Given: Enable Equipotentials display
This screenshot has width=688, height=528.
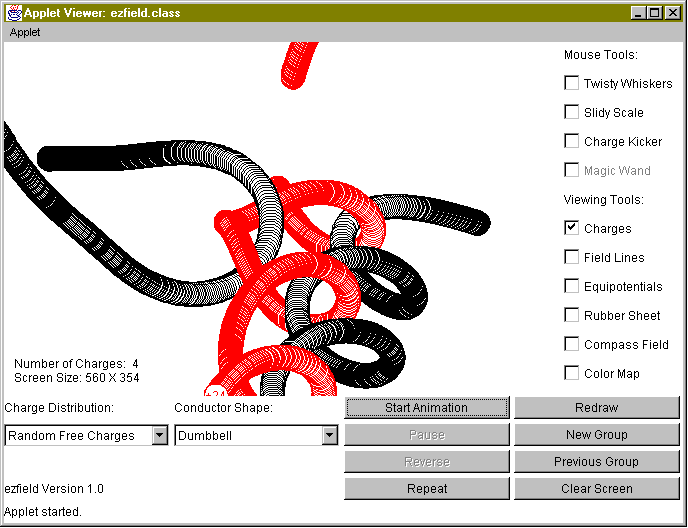Looking at the screenshot, I should point(572,286).
